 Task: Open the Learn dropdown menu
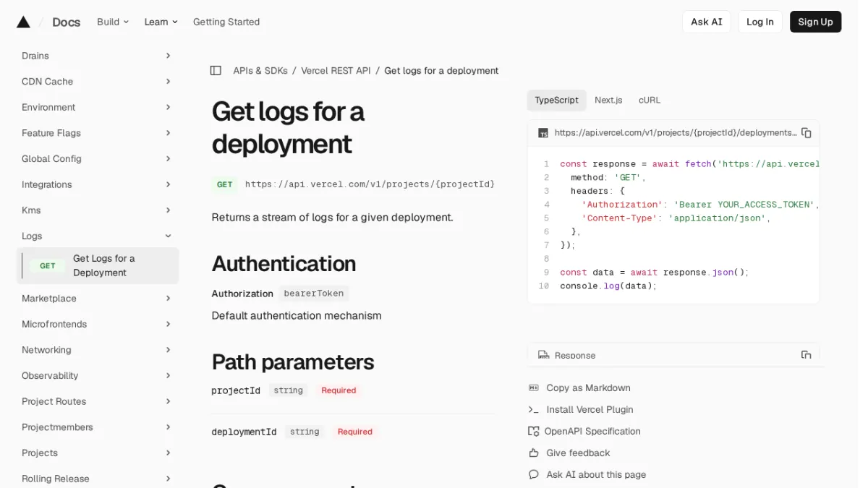[x=161, y=22]
